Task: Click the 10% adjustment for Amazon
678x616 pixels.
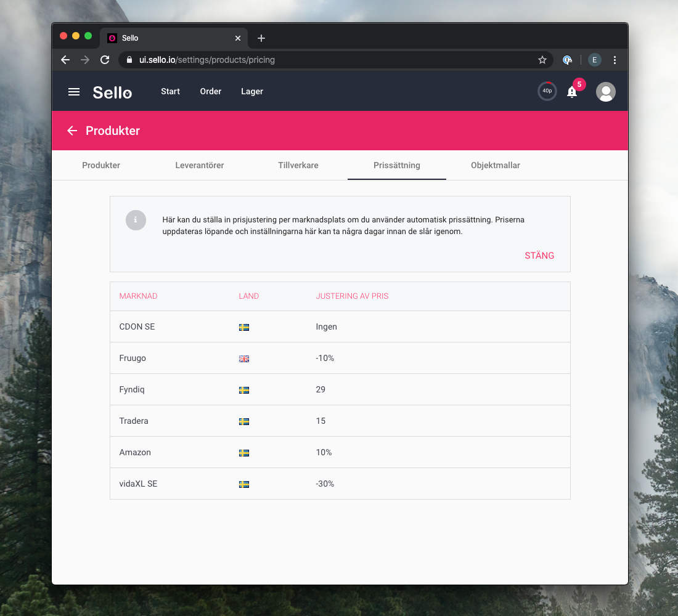Action: 324,453
